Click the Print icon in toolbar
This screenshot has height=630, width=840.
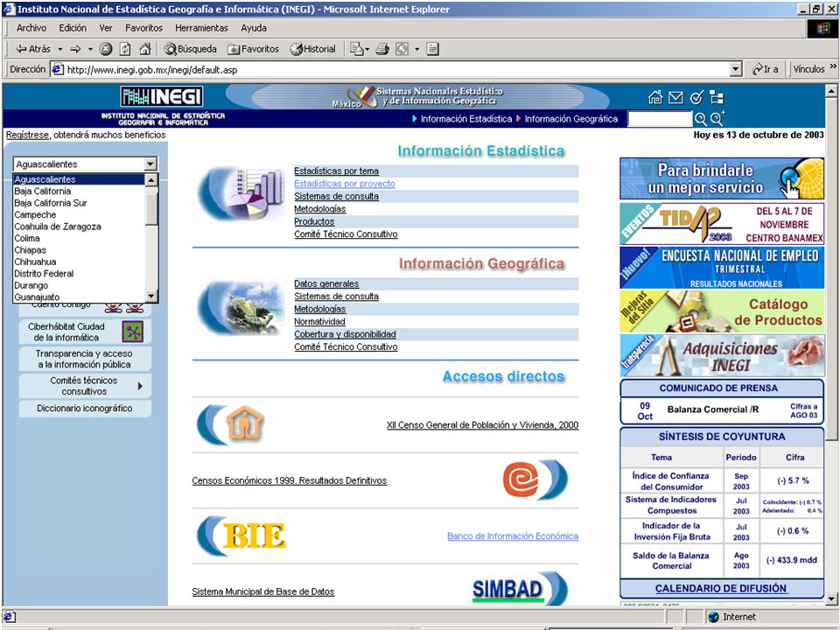point(382,49)
